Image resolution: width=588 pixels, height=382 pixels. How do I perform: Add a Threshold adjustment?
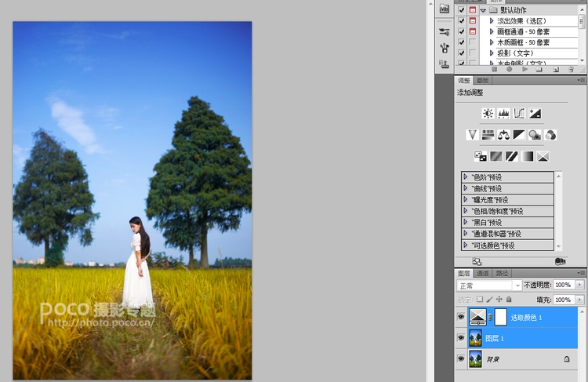click(511, 156)
